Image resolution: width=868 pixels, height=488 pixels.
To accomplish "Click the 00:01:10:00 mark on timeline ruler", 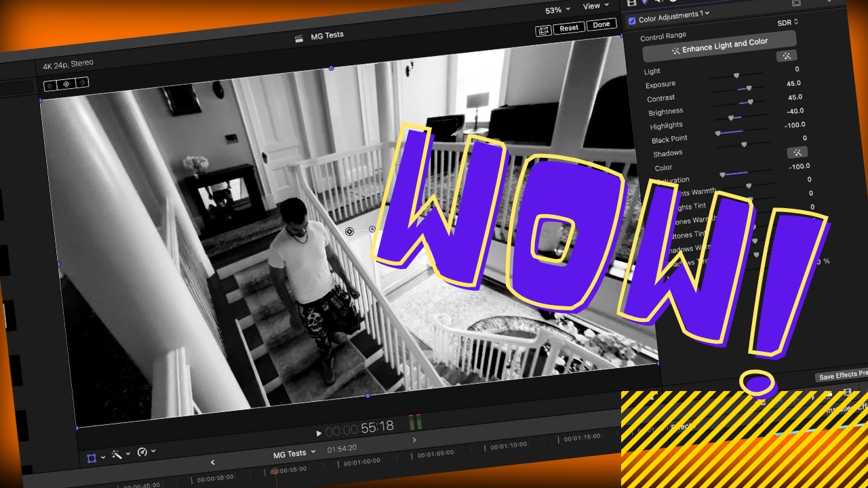I will [508, 445].
